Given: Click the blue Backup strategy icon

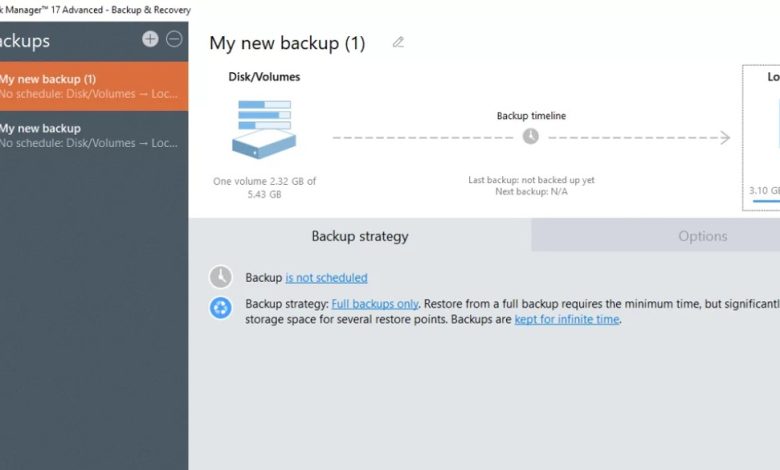Looking at the screenshot, I should 220,308.
